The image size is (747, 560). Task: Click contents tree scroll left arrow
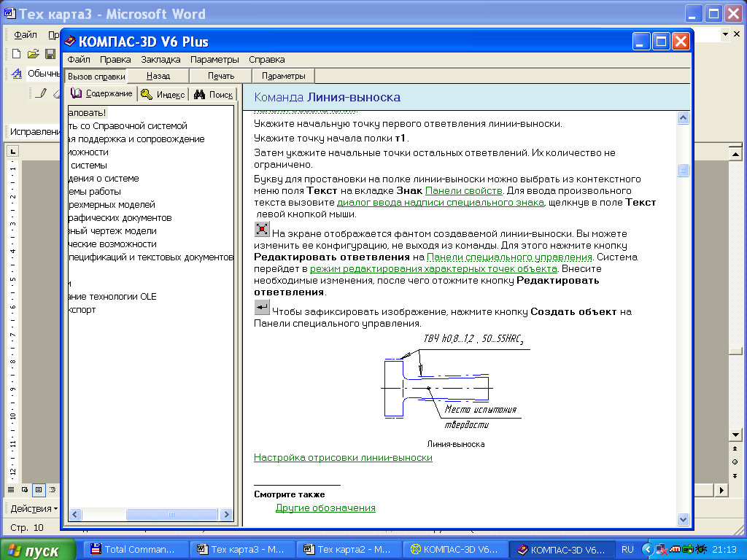click(75, 514)
